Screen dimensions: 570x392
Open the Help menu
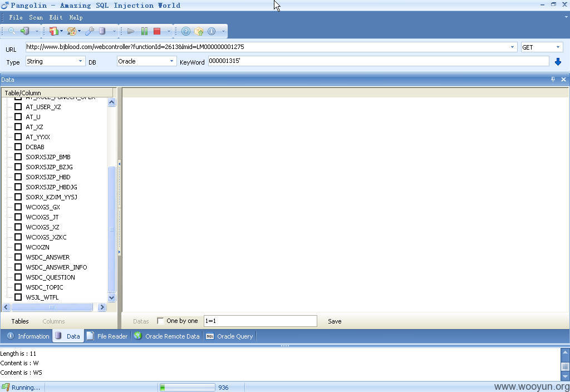pyautogui.click(x=76, y=17)
